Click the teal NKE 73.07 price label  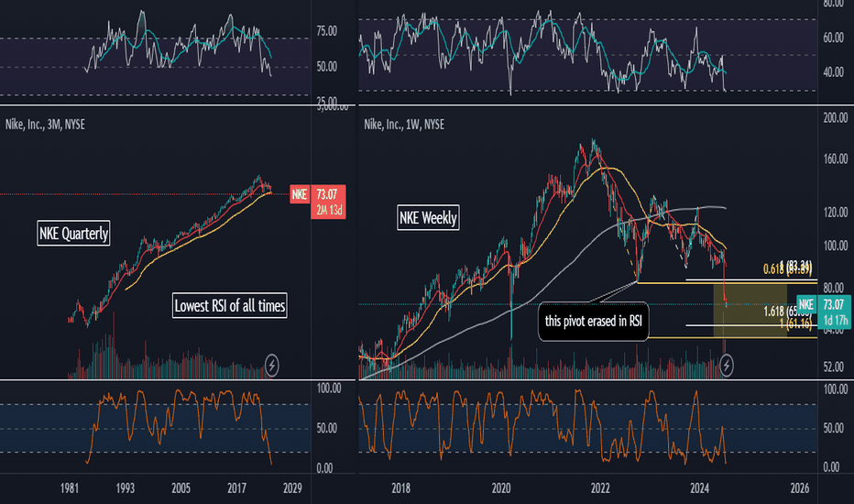click(823, 304)
